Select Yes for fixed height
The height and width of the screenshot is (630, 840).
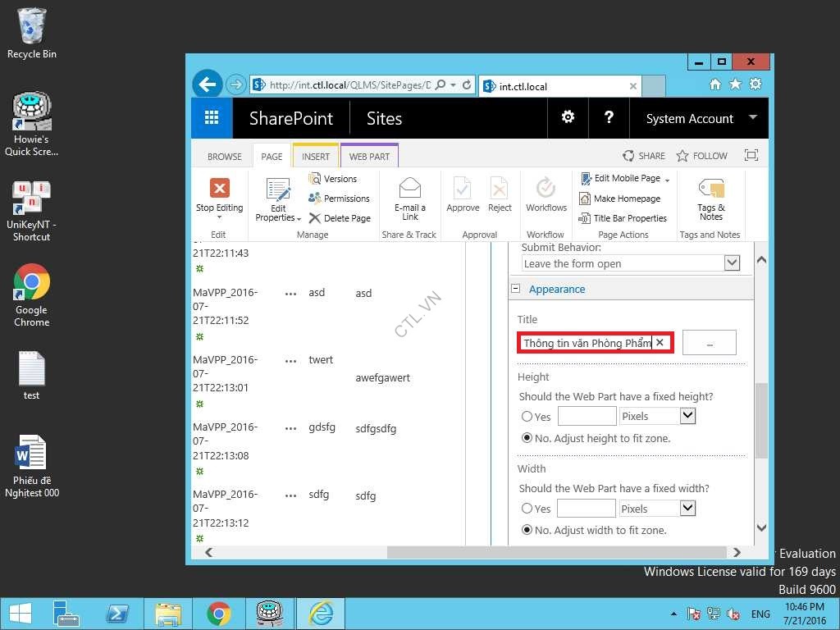527,417
